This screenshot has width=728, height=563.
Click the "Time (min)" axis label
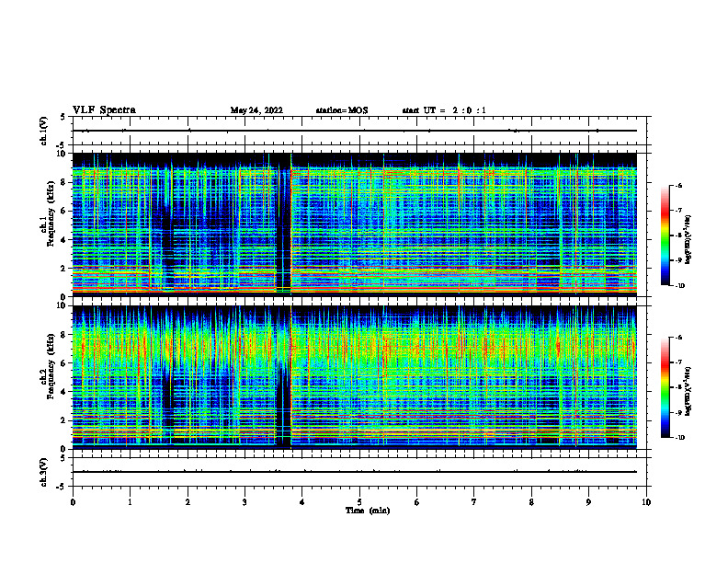[368, 511]
